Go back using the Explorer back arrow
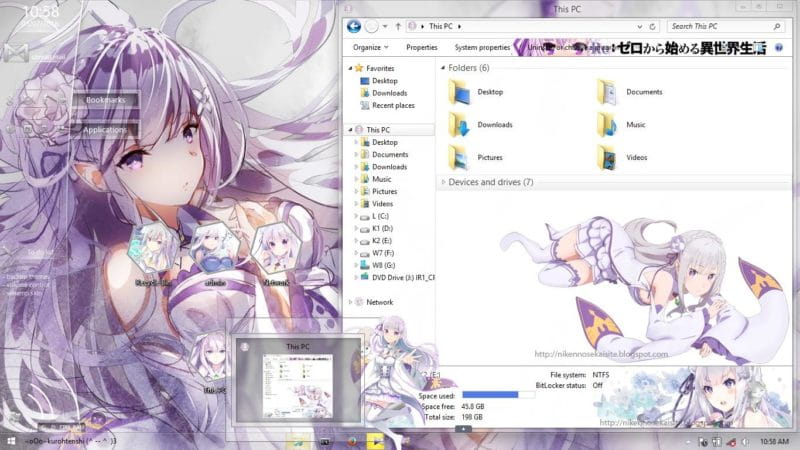The image size is (800, 450). click(354, 26)
